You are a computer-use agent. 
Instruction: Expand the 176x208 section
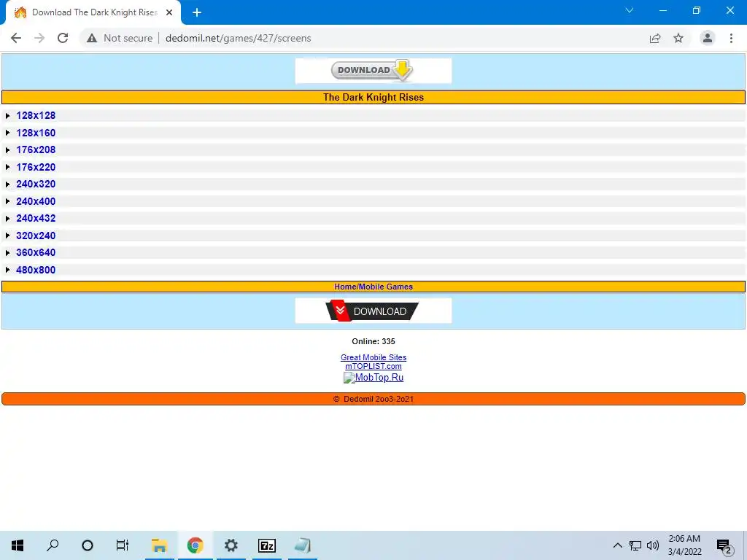pyautogui.click(x=36, y=150)
